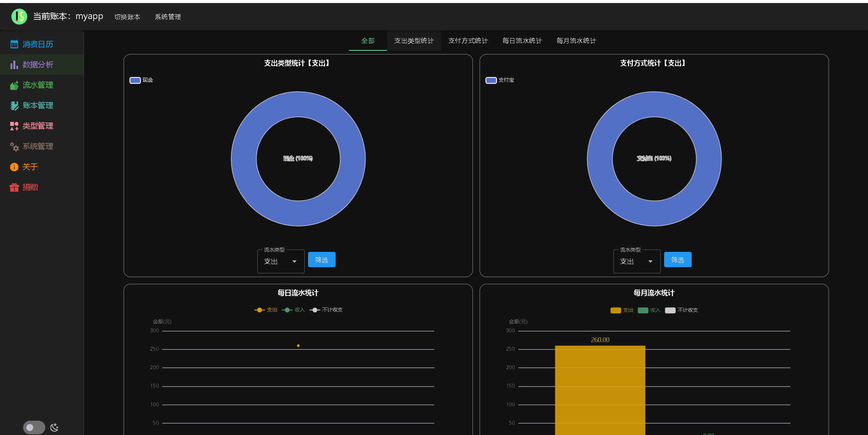This screenshot has height=435, width=868.
Task: Open the 流水类型 dropdown under the expense type chart
Action: (280, 261)
